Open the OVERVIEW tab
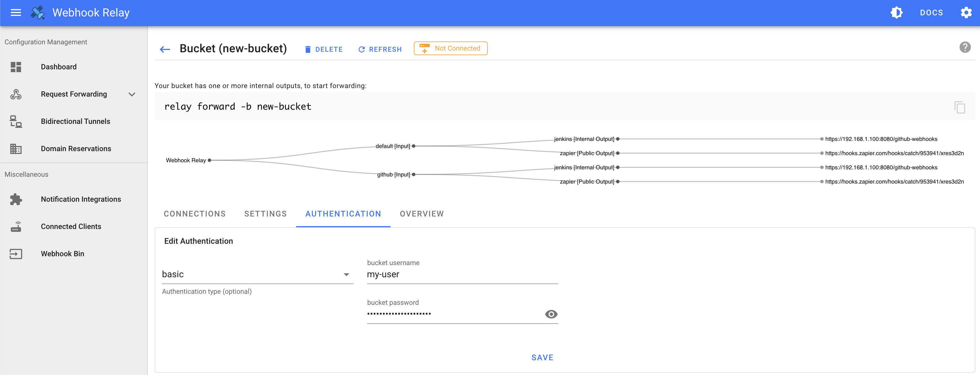Viewport: 980px width, 375px height. [x=422, y=214]
